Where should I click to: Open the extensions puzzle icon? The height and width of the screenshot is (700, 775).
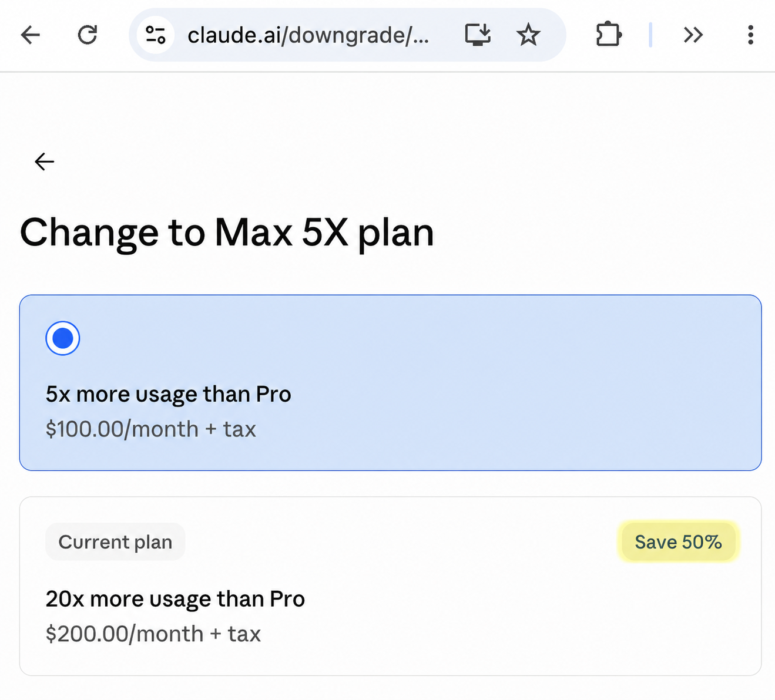click(x=609, y=35)
